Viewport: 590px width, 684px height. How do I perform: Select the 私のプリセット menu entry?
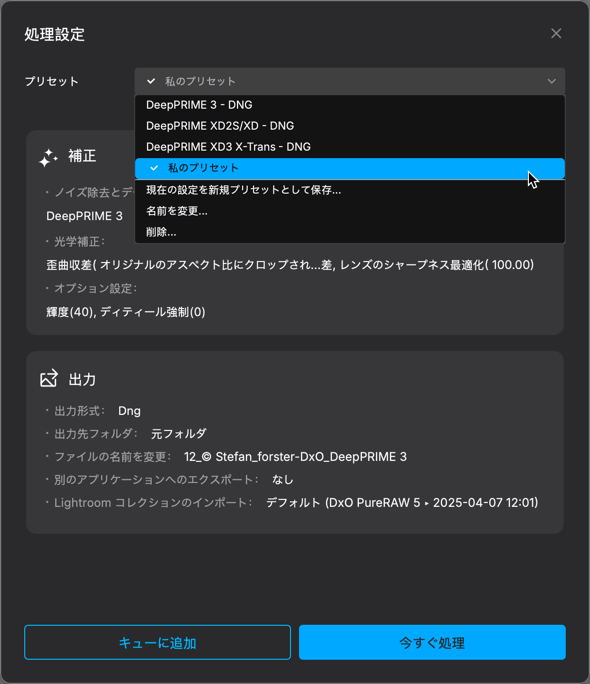350,168
